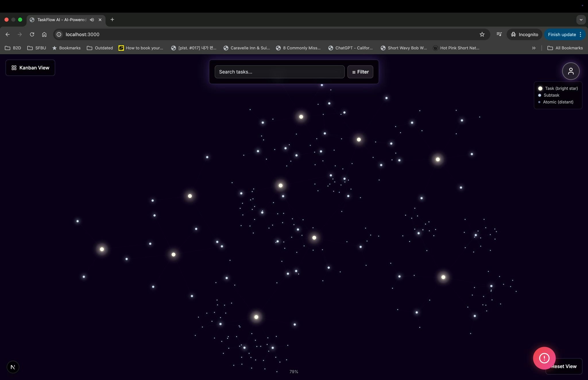Viewport: 588px width, 380px height.
Task: Open the browser media controls icon
Action: [499, 34]
